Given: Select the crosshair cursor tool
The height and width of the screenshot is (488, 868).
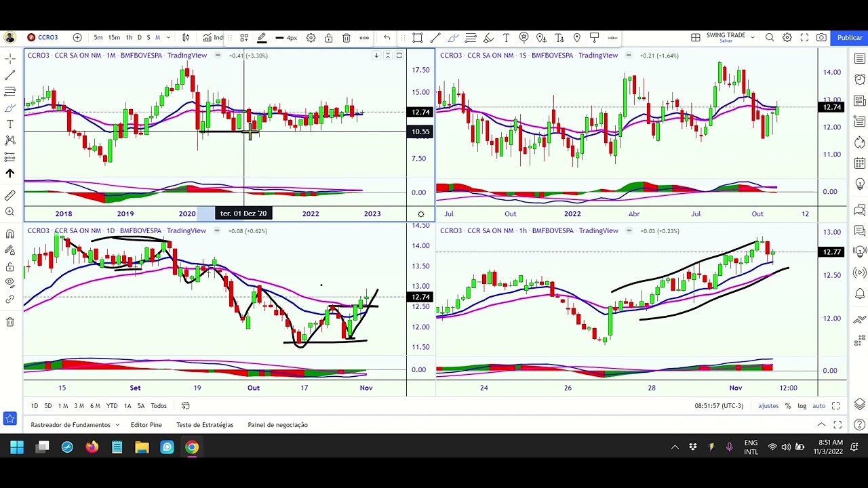Looking at the screenshot, I should point(10,58).
